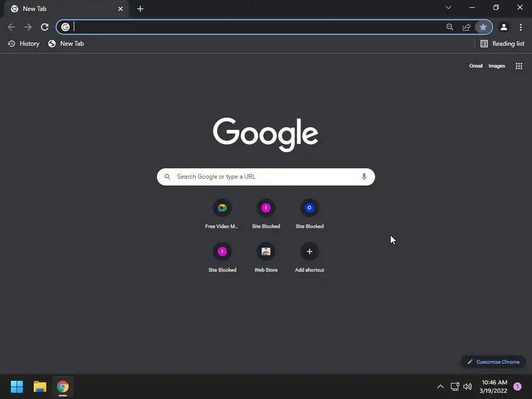Screen dimensions: 532x399
Task: Click the magnifier in the search box
Action: click(167, 177)
